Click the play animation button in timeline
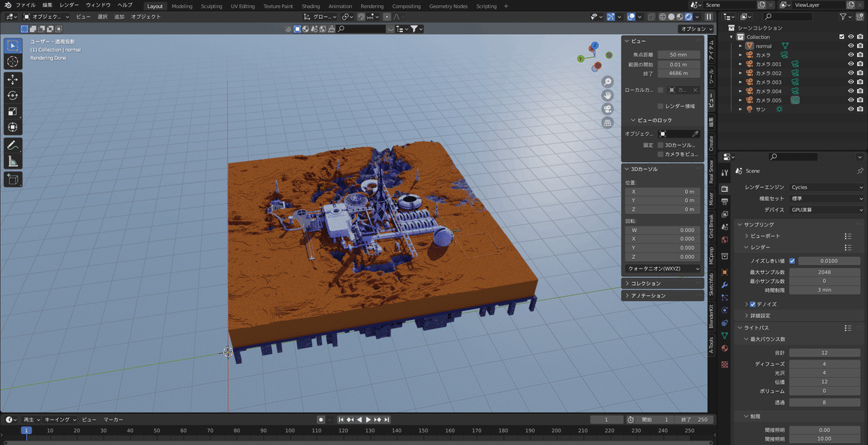This screenshot has width=868, height=445. 368,420
